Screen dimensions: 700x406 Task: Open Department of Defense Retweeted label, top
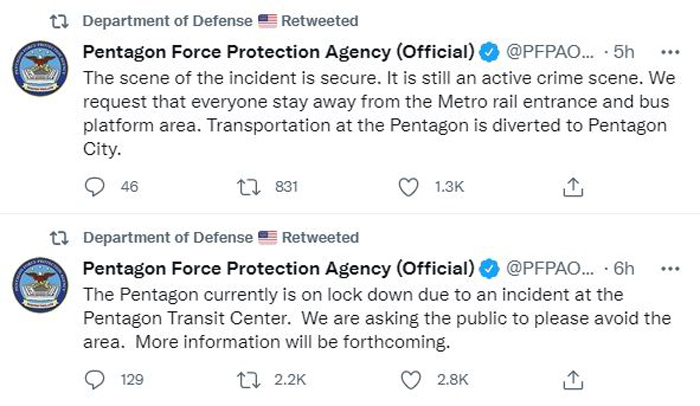click(x=220, y=21)
